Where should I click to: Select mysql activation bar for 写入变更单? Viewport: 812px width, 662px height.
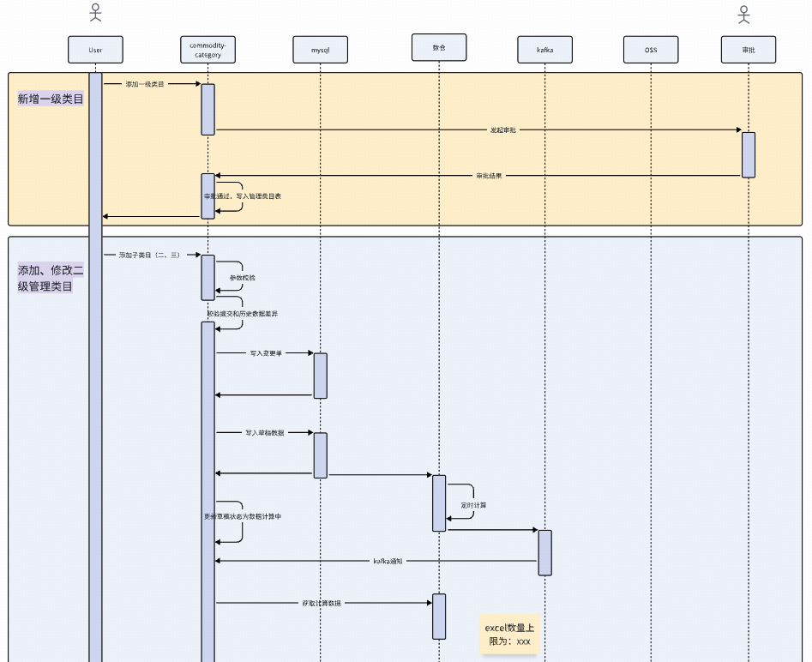pyautogui.click(x=320, y=376)
